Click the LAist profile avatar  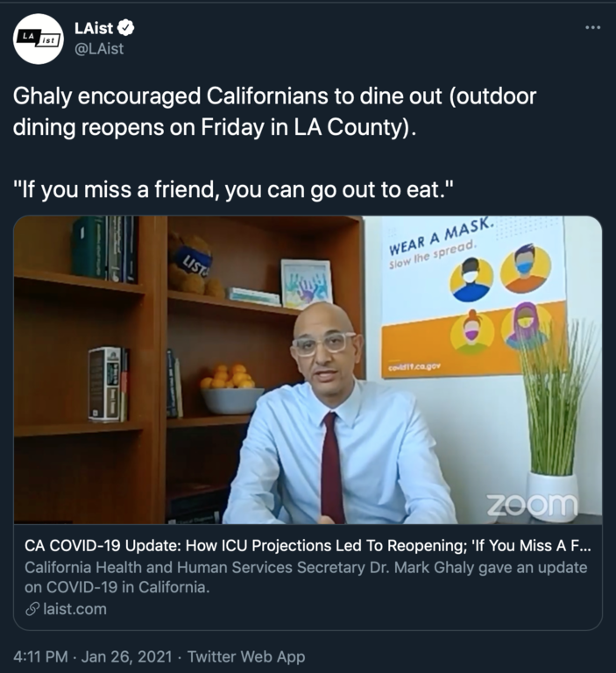click(x=39, y=39)
